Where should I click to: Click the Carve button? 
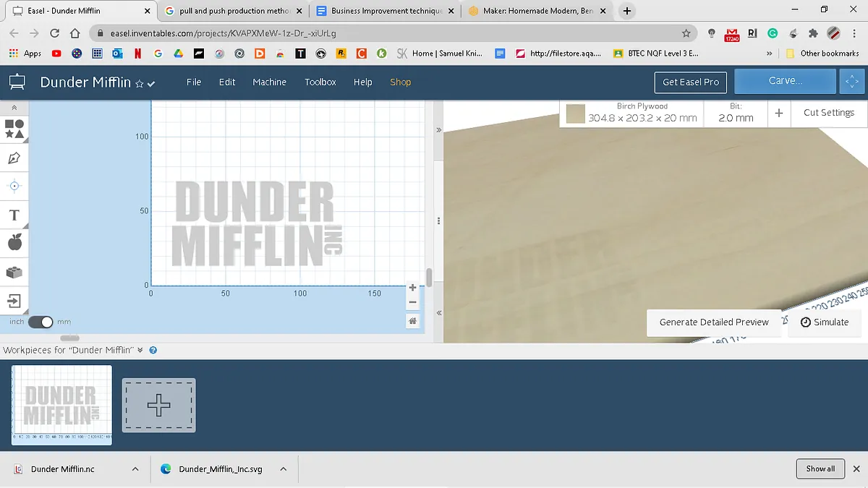click(x=786, y=81)
